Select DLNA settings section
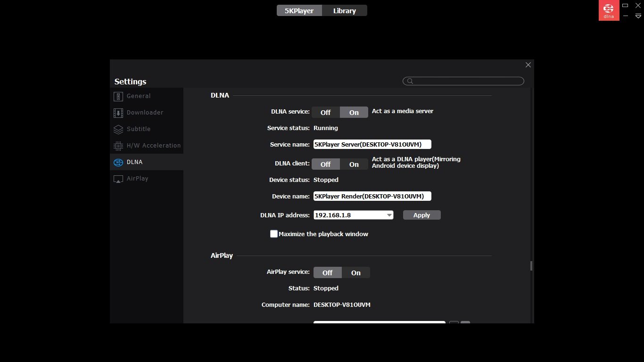This screenshot has width=644, height=362. pos(147,162)
